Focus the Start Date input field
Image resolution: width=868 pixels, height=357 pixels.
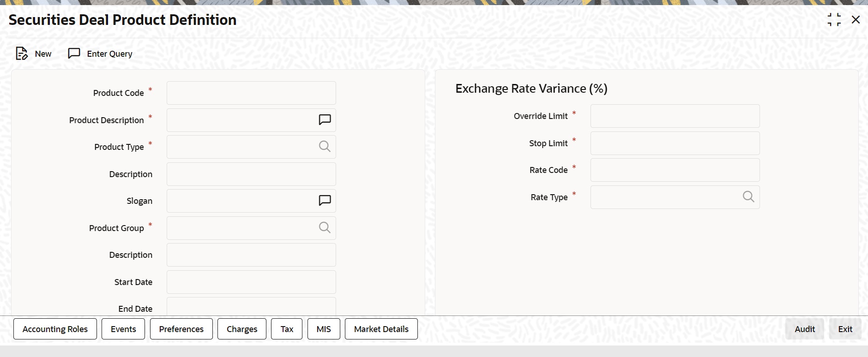coord(251,282)
